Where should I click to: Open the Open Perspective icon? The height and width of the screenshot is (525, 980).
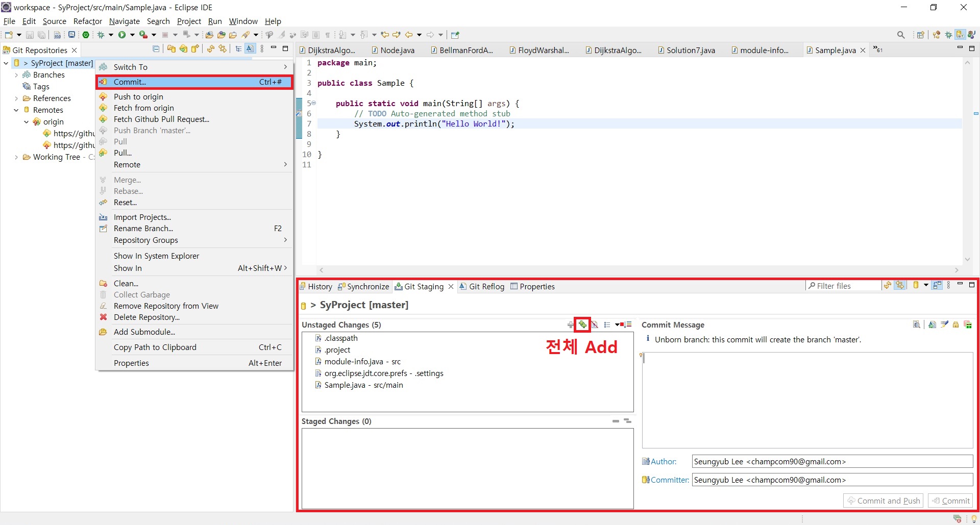[921, 35]
